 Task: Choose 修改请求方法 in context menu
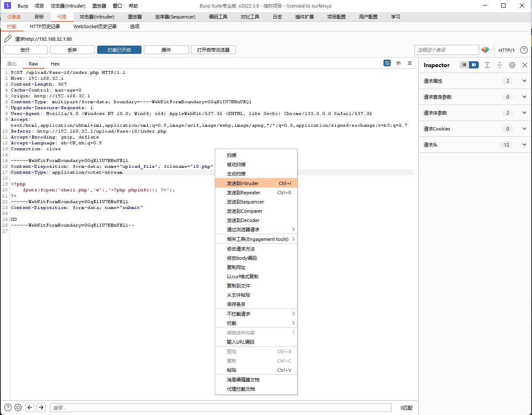tap(256, 249)
